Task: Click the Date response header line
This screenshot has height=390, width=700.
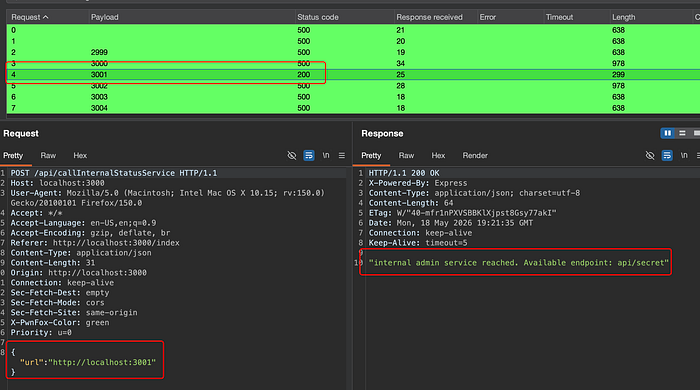Action: coord(450,223)
